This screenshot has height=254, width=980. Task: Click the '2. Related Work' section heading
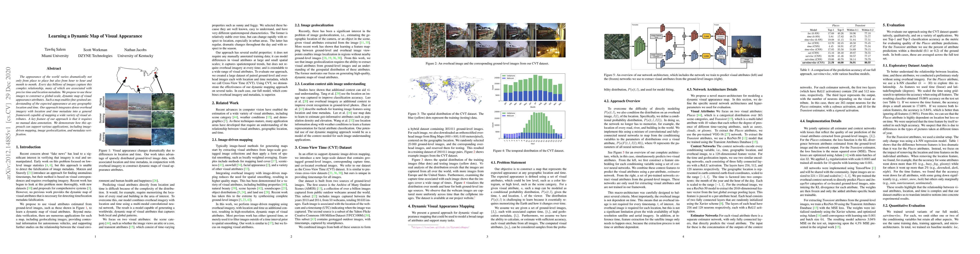[x=225, y=103]
